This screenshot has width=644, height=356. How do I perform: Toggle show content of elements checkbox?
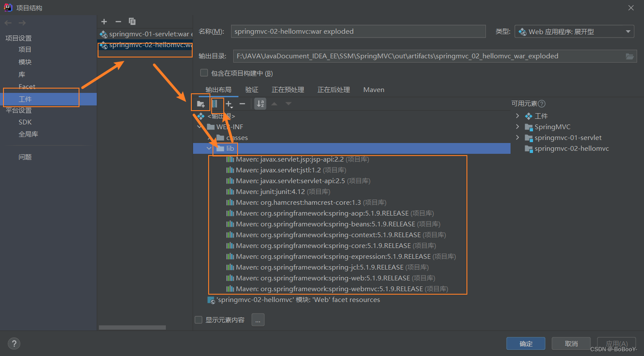[199, 320]
